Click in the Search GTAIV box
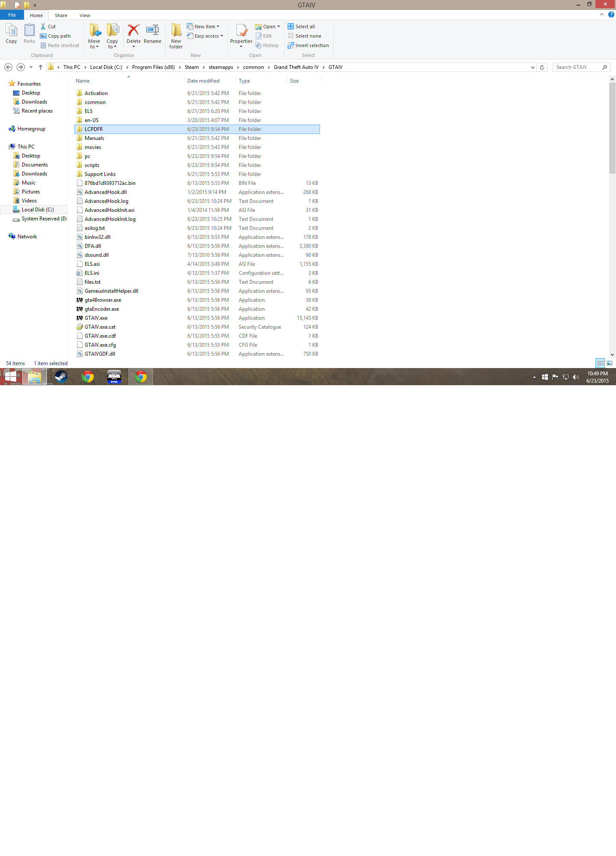The width and height of the screenshot is (616, 856). [x=581, y=67]
